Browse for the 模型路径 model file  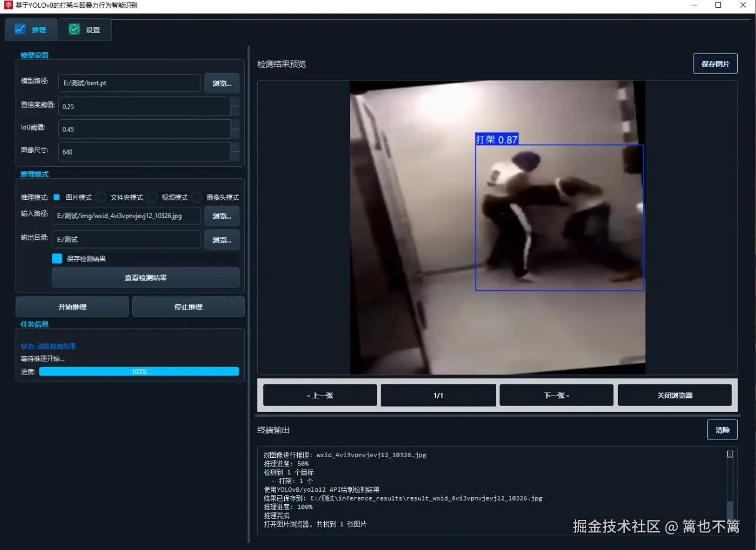click(222, 83)
